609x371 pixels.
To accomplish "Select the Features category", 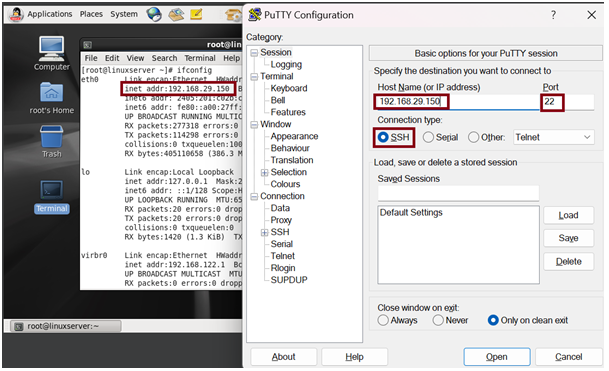I will [288, 112].
